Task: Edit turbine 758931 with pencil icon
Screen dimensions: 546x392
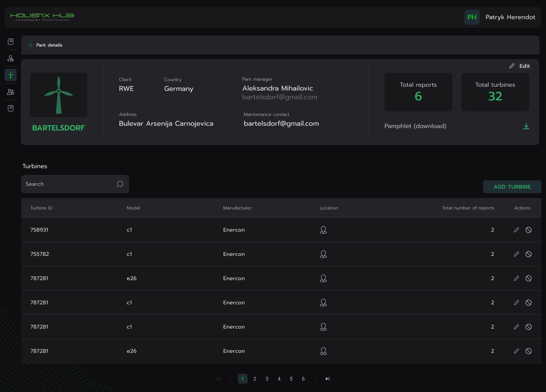Action: pos(516,230)
